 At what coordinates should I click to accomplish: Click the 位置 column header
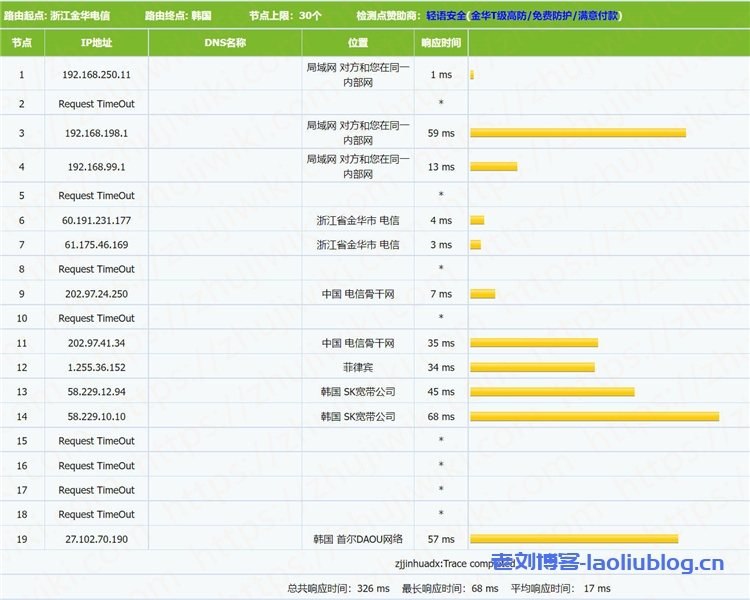point(358,43)
